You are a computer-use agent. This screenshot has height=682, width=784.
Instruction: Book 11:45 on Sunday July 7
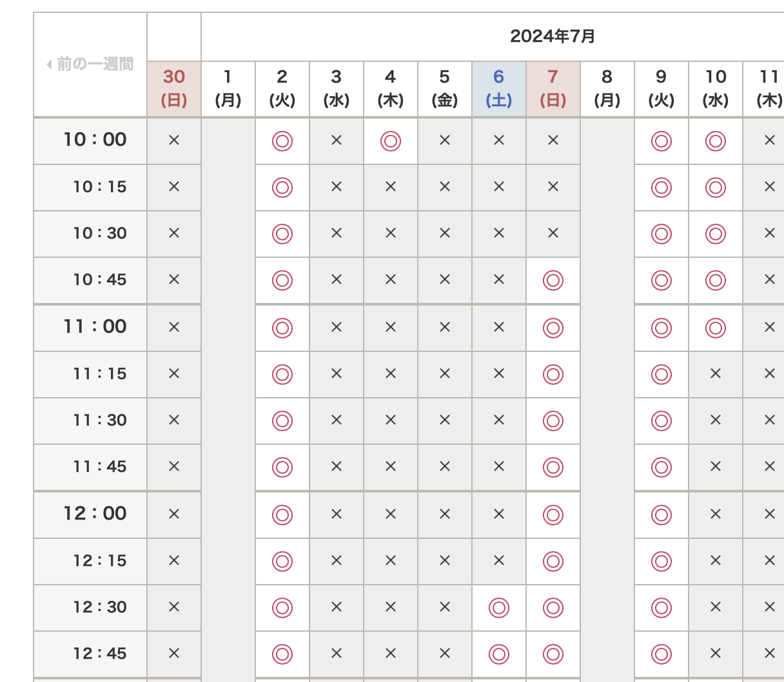coord(553,467)
